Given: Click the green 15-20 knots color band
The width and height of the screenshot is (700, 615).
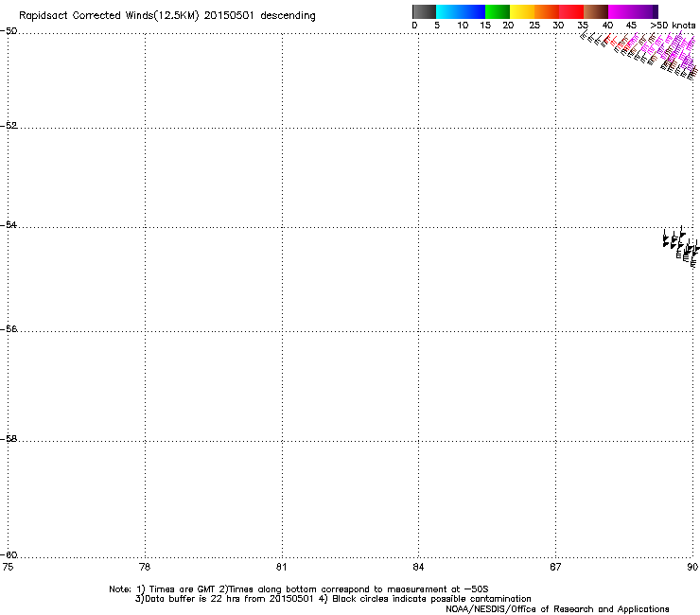Looking at the screenshot, I should point(498,11).
